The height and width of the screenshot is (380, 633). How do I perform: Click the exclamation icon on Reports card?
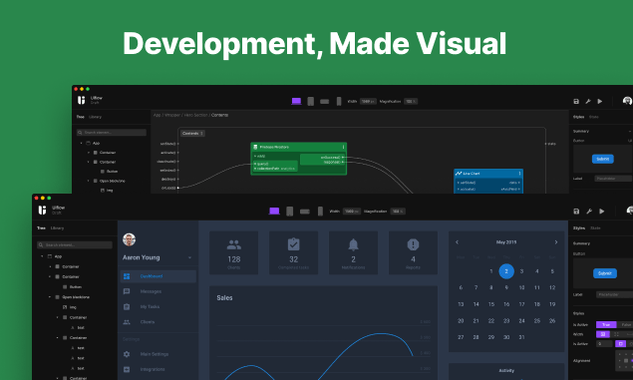tap(413, 244)
